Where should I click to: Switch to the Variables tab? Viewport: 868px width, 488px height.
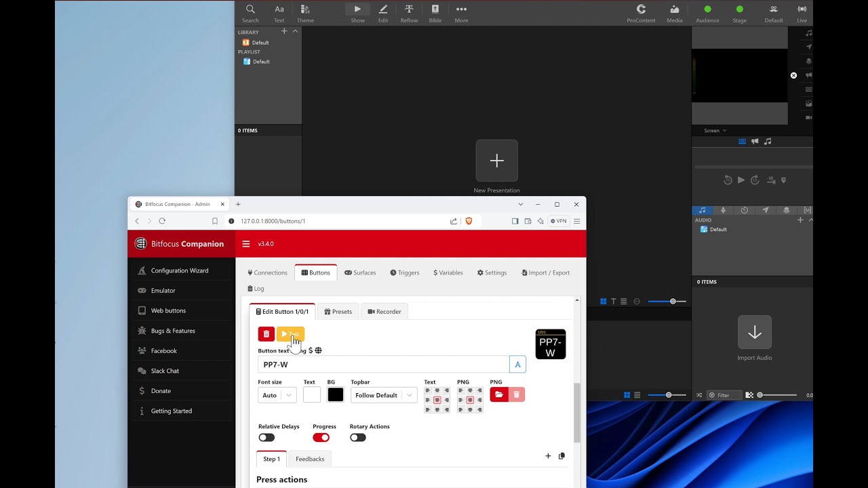point(448,272)
